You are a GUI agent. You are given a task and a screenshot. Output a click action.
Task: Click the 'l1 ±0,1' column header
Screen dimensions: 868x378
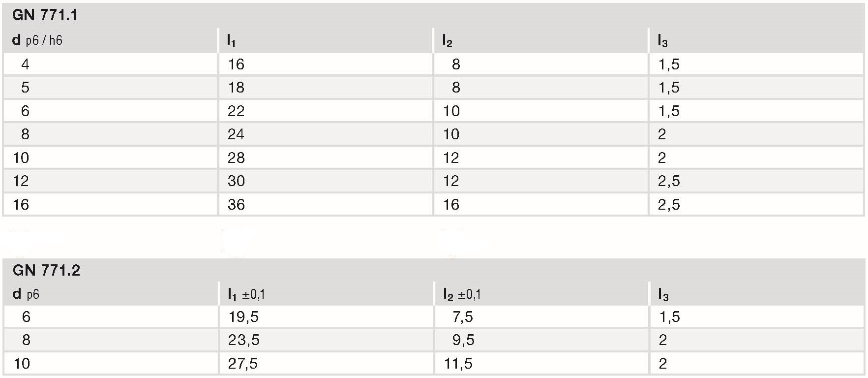click(246, 294)
